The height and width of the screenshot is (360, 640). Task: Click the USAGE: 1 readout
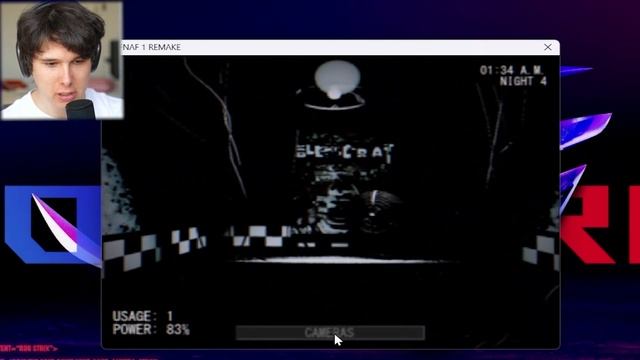tap(142, 316)
